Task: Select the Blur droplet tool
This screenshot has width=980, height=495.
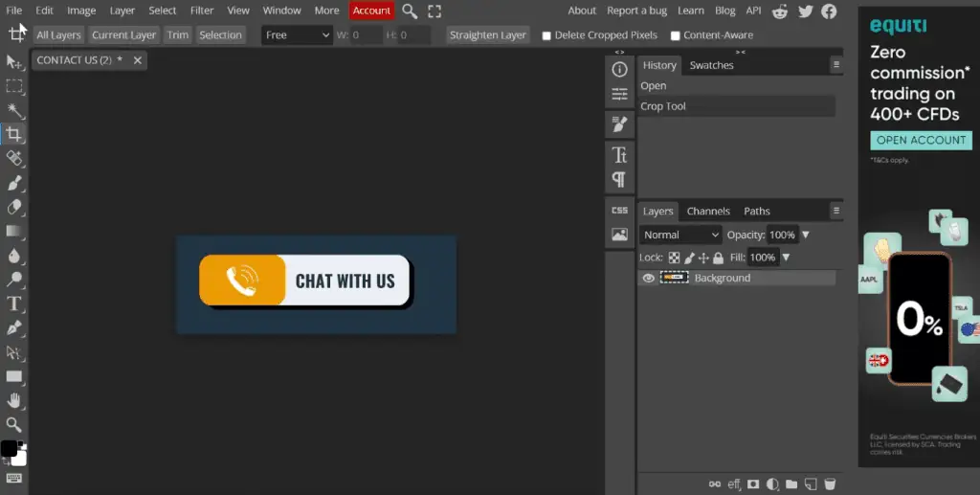Action: (x=13, y=255)
